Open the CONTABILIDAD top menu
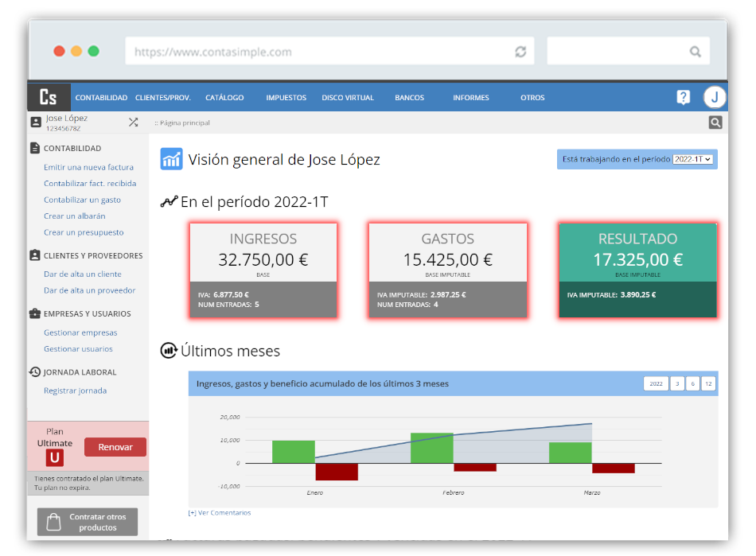756x556 pixels. point(101,97)
